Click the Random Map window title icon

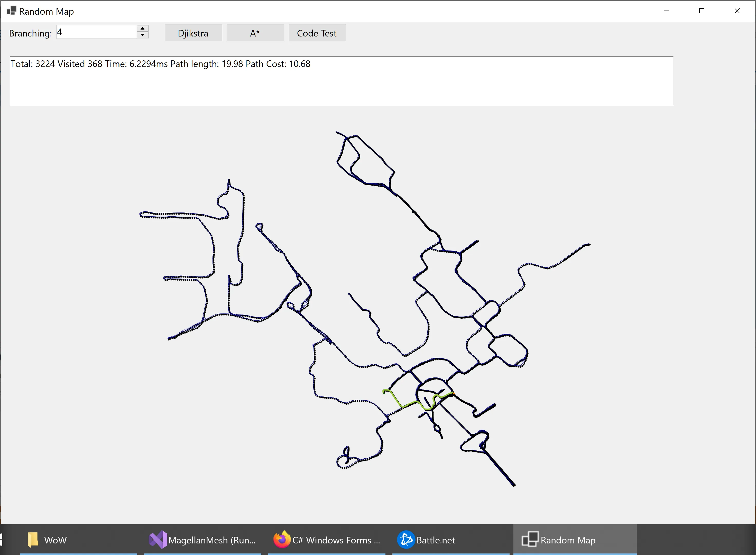tap(11, 11)
